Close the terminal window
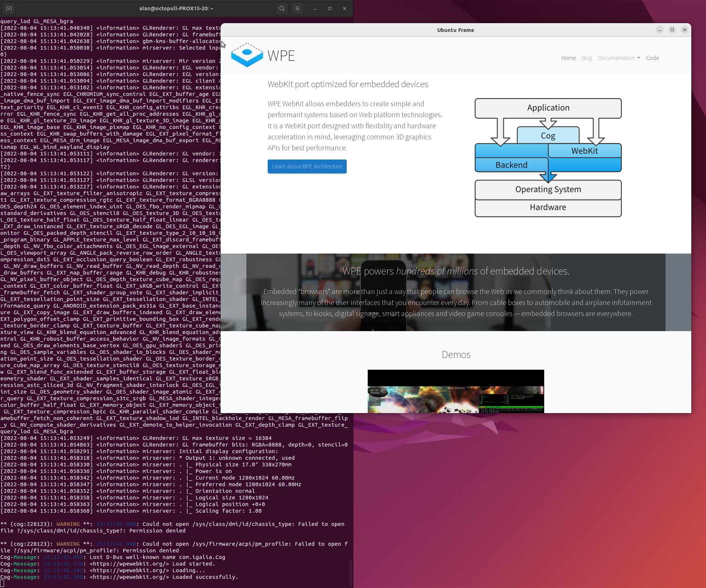 click(x=345, y=8)
